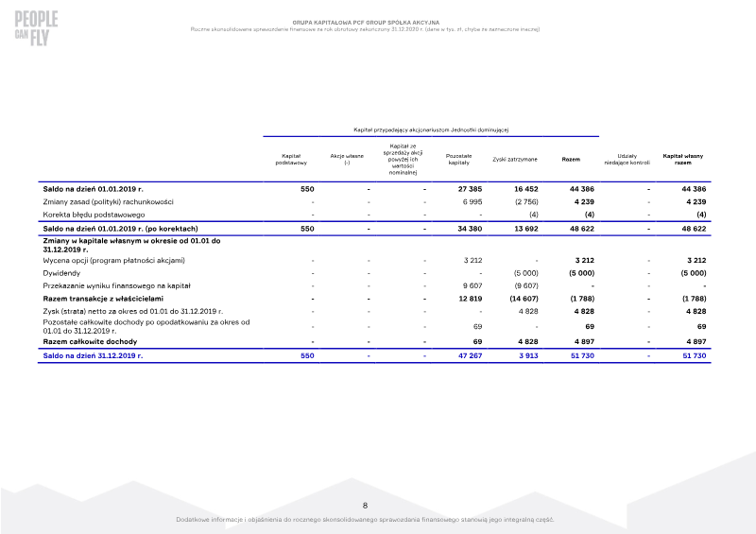756x534 pixels.
Task: Click the value 34 380
Action: coord(470,229)
